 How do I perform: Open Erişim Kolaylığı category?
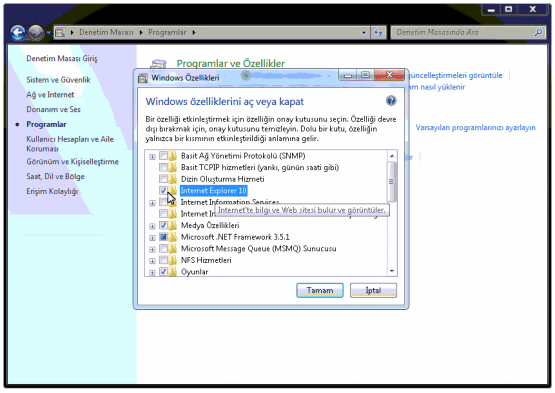(x=52, y=191)
